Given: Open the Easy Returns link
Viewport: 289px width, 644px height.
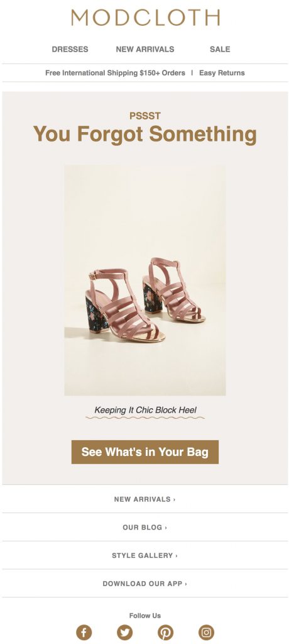Looking at the screenshot, I should pos(222,73).
